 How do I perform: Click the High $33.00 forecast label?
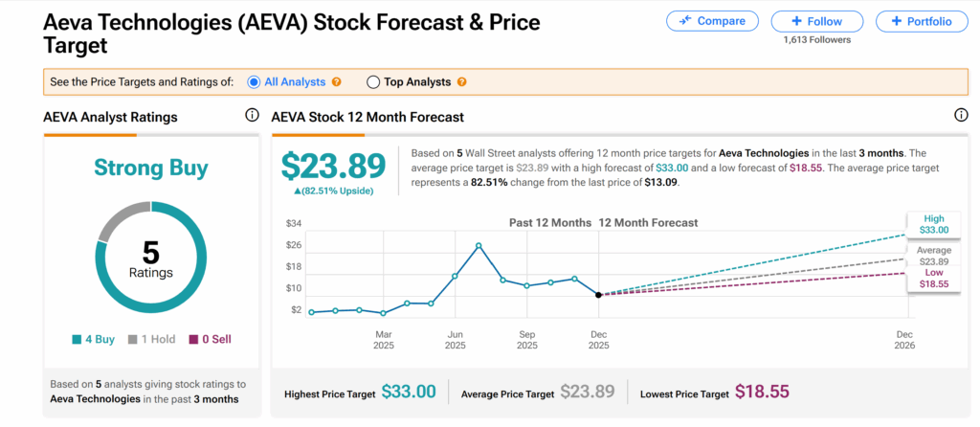pyautogui.click(x=934, y=223)
